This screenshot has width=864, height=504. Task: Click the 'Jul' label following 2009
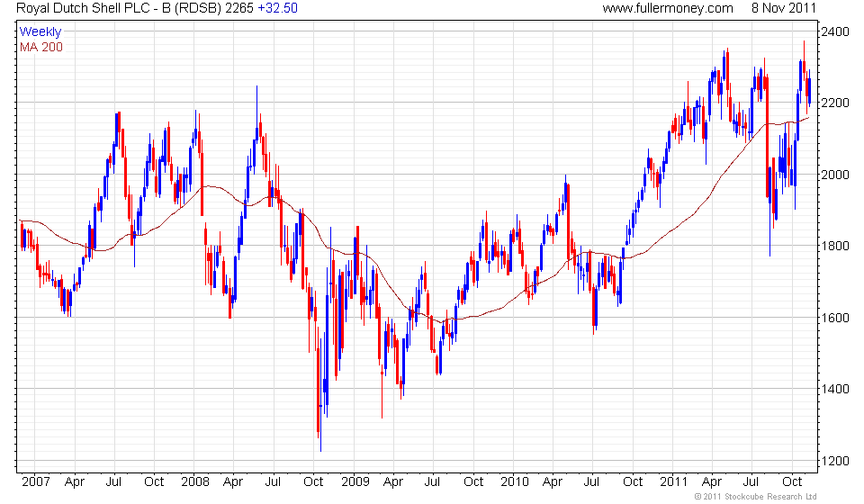pyautogui.click(x=432, y=481)
